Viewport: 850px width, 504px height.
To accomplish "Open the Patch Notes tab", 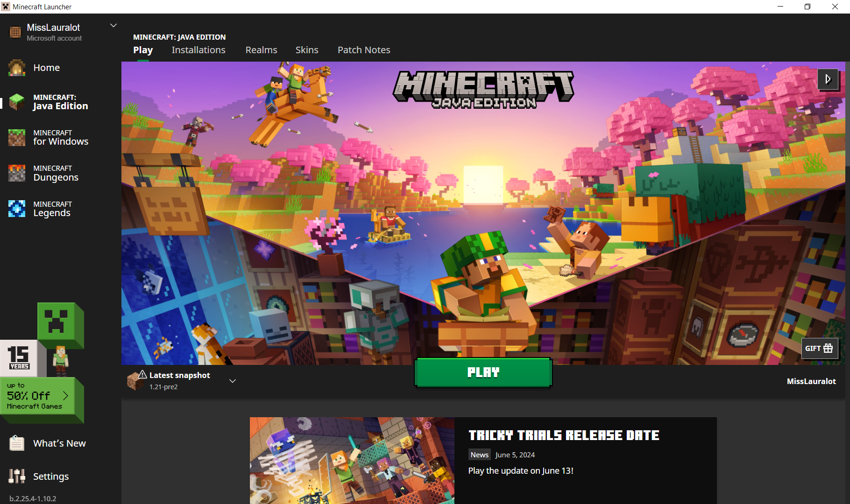I will (x=364, y=50).
